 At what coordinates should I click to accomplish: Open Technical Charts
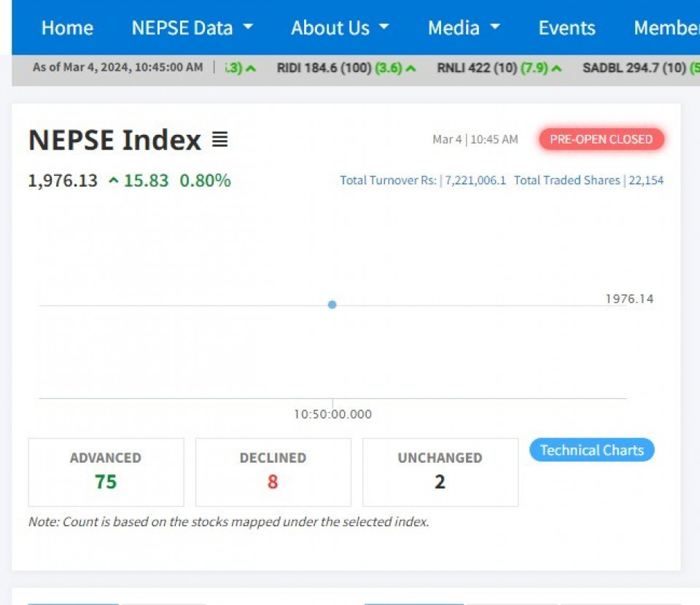click(x=592, y=450)
